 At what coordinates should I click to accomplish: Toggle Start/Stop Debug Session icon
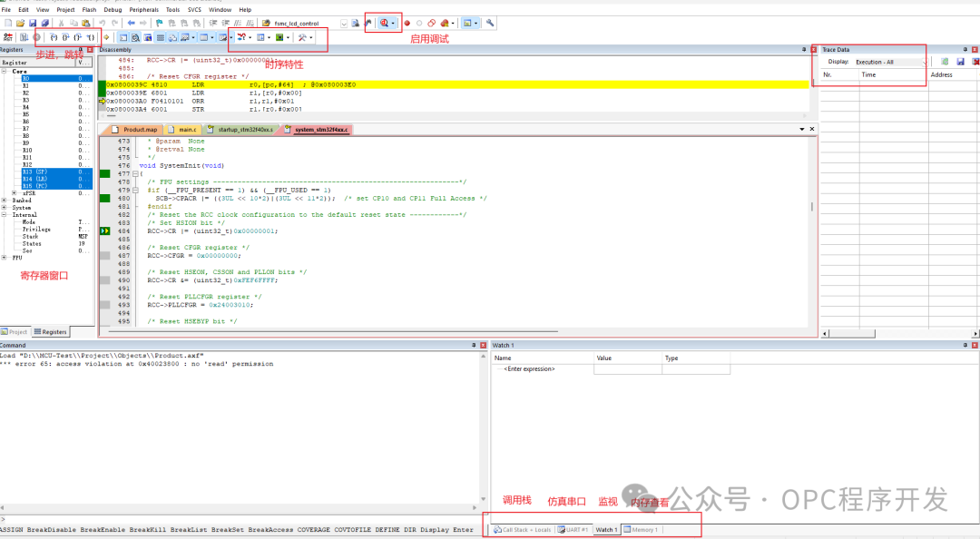click(384, 23)
